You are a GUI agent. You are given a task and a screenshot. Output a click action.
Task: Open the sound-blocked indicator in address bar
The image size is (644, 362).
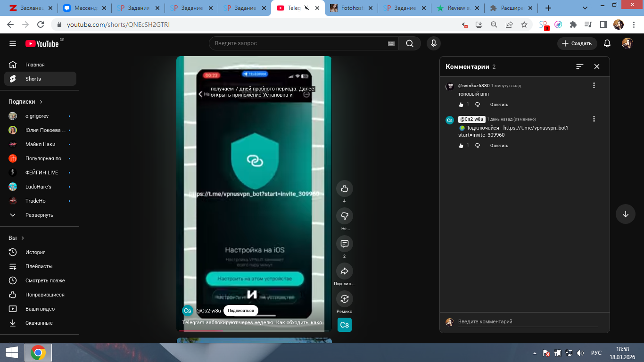[464, 25]
